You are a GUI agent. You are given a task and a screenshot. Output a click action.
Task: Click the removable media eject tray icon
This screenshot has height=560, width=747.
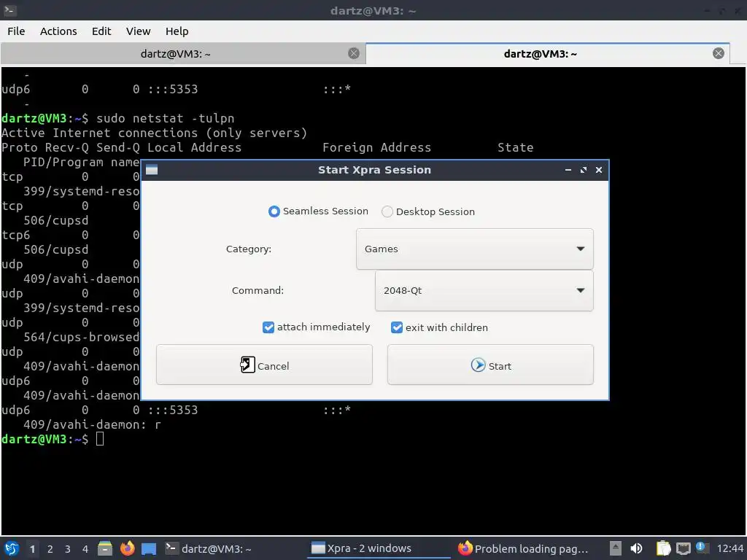pyautogui.click(x=616, y=548)
